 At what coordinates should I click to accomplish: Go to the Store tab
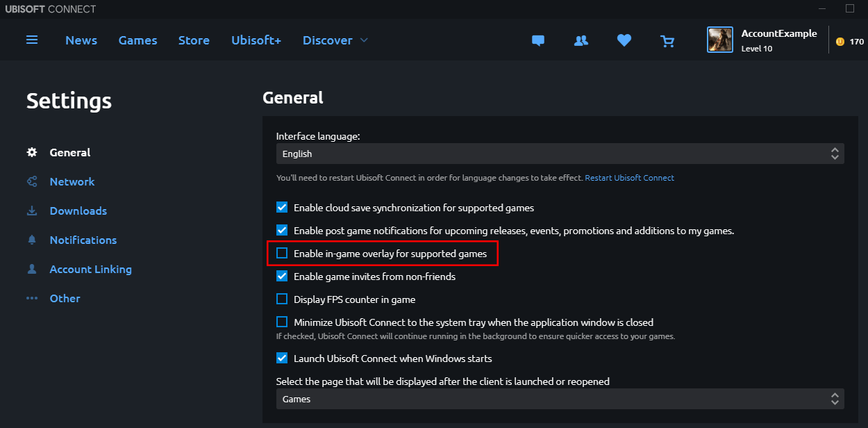click(x=194, y=40)
